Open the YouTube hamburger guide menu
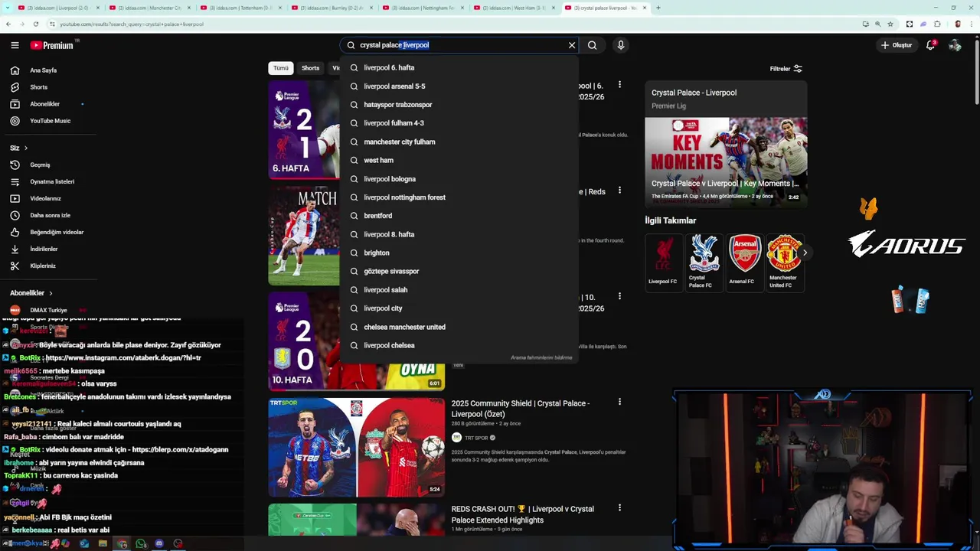Viewport: 980px width, 551px height. tap(15, 45)
